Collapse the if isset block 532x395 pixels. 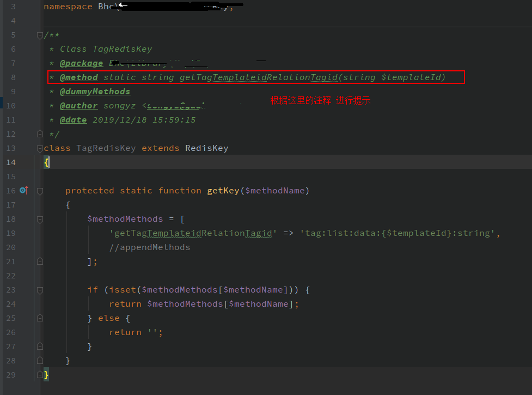click(x=40, y=290)
